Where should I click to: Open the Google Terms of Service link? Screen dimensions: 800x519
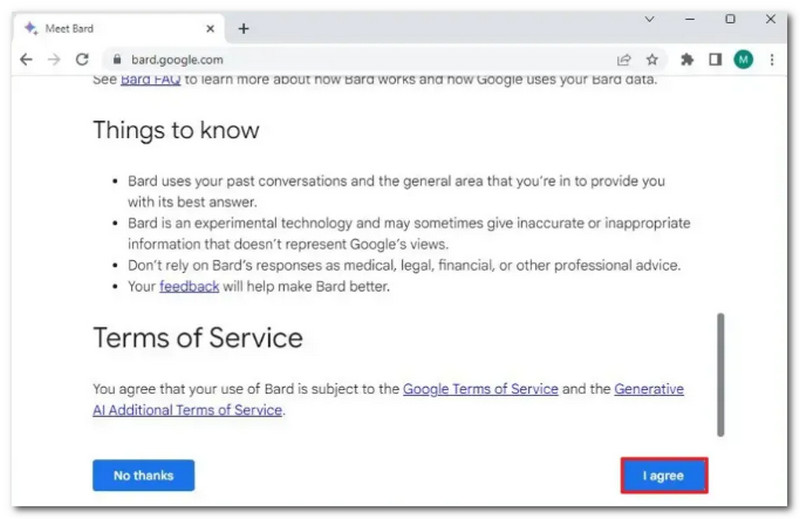pyautogui.click(x=481, y=389)
